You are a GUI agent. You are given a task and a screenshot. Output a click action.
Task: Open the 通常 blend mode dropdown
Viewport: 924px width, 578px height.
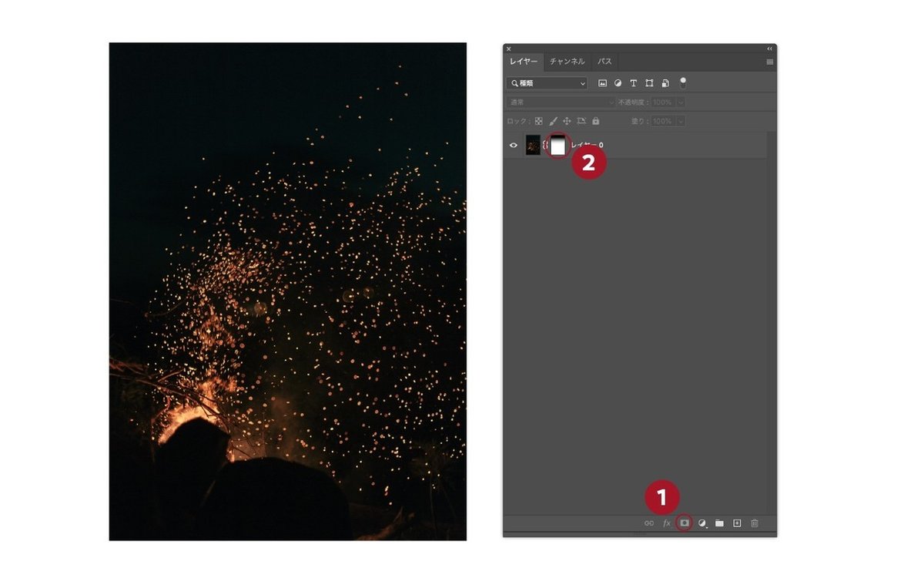pyautogui.click(x=561, y=102)
